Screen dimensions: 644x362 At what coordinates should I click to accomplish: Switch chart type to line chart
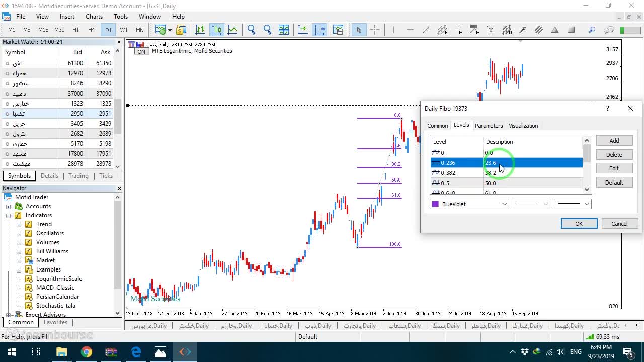pos(233,30)
